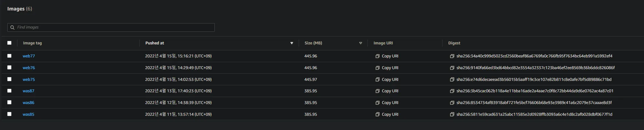Sort by Size (MB) arrow

[360, 43]
